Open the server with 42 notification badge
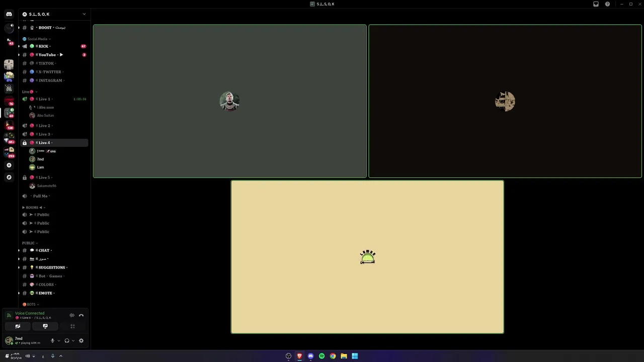 (9, 40)
